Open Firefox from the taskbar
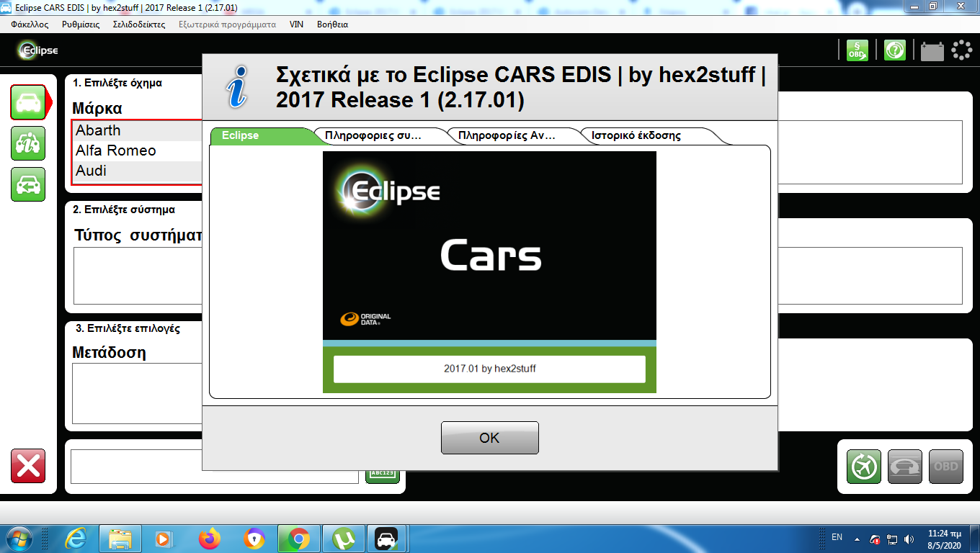The width and height of the screenshot is (980, 553). [x=209, y=538]
